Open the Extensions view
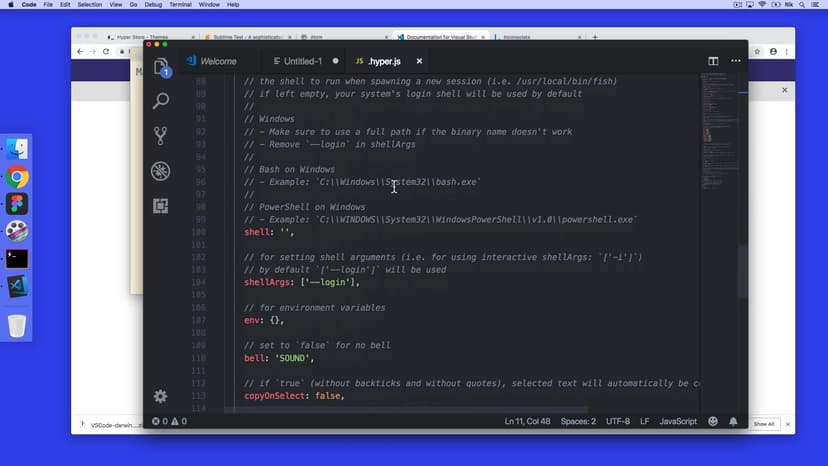This screenshot has height=466, width=828. pos(161,206)
